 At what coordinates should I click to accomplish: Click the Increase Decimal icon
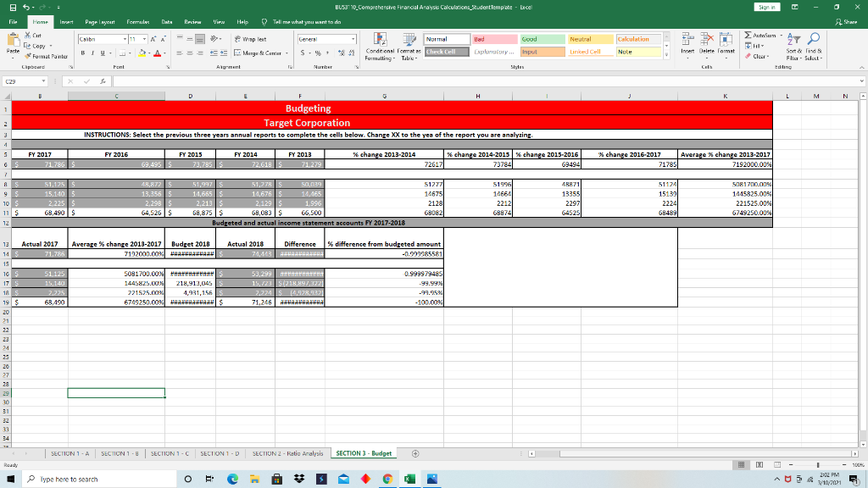(x=342, y=52)
